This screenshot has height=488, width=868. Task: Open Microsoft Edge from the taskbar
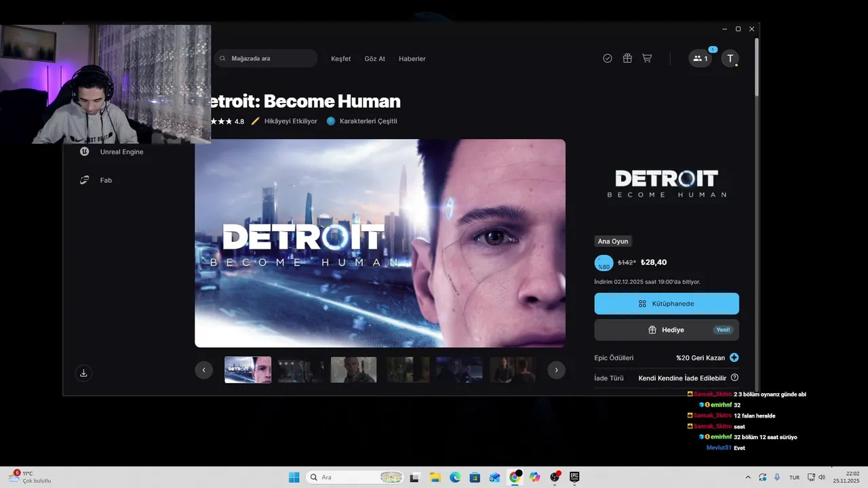(x=455, y=477)
